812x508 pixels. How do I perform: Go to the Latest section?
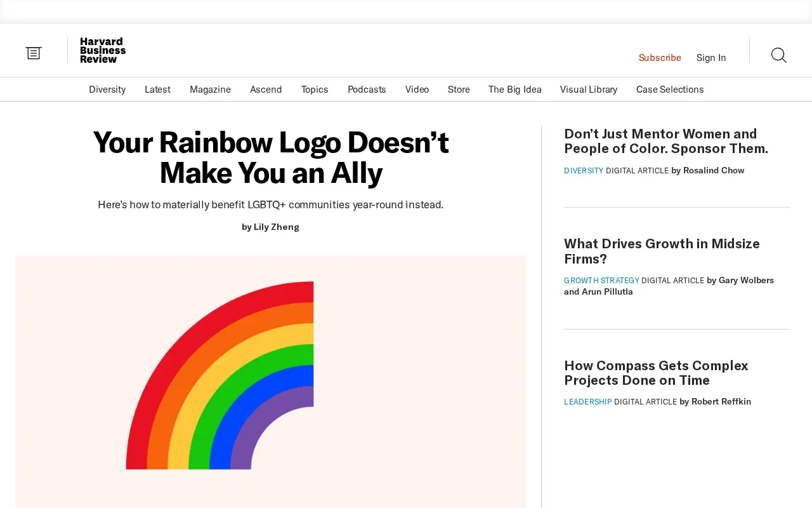pos(157,90)
